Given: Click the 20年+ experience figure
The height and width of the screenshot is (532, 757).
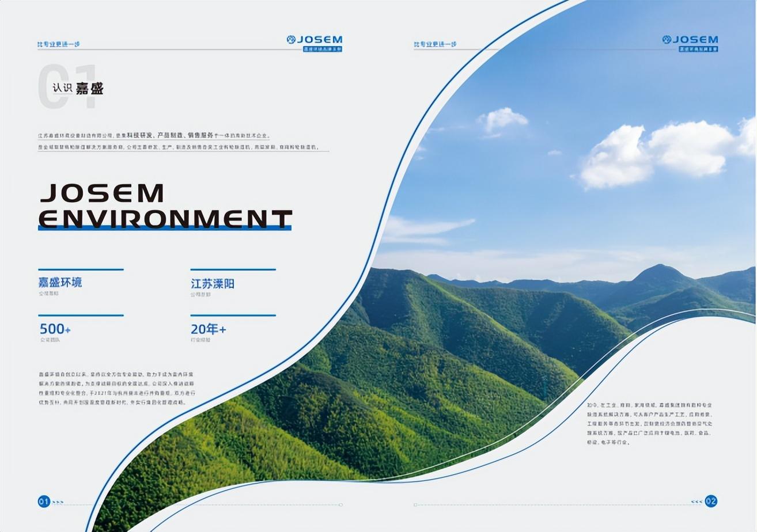Looking at the screenshot, I should click(x=209, y=329).
